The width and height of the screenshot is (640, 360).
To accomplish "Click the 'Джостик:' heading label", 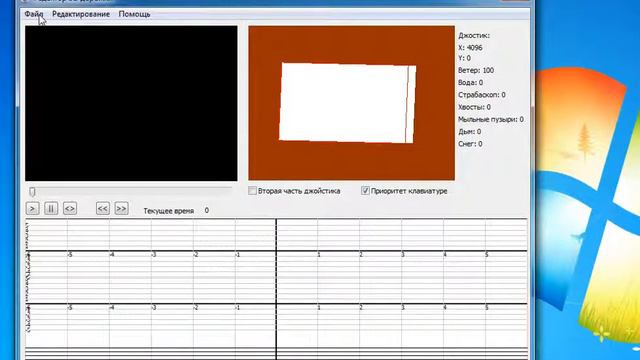I will click(474, 36).
